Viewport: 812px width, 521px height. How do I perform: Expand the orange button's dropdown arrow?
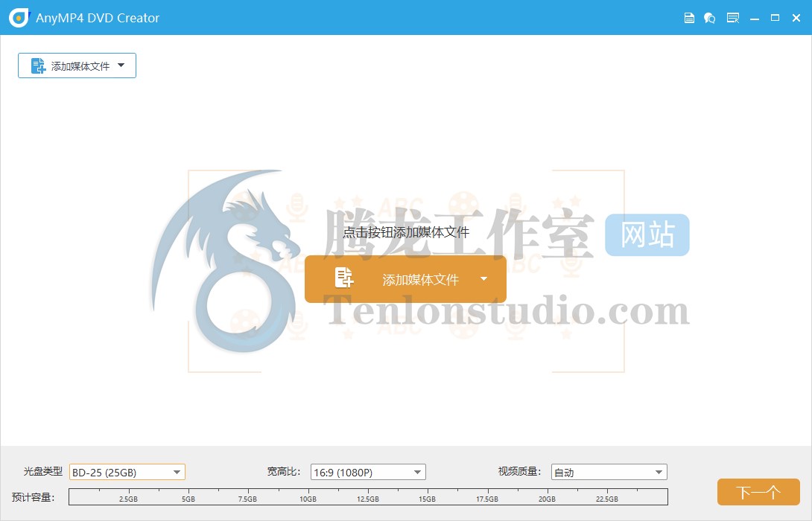(x=483, y=279)
